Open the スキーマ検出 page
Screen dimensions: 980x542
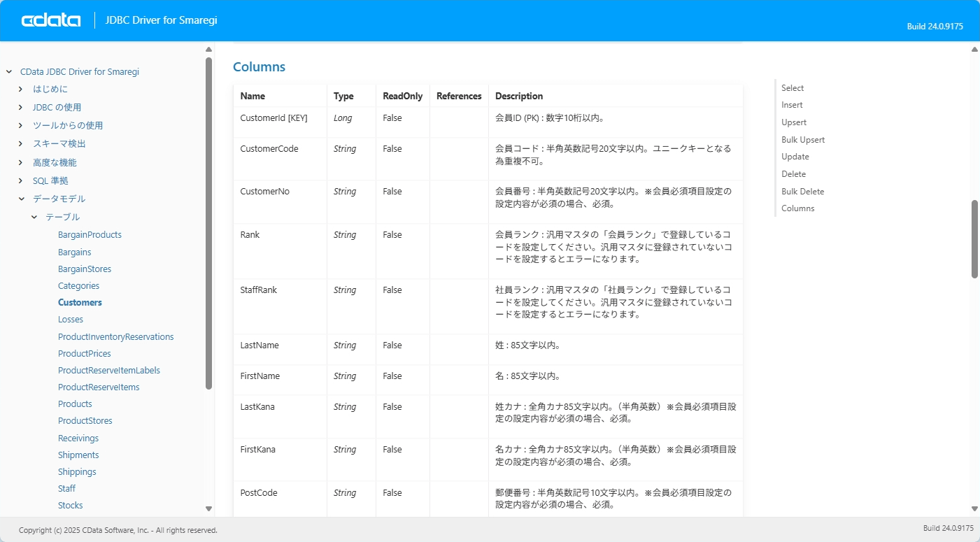coord(59,143)
